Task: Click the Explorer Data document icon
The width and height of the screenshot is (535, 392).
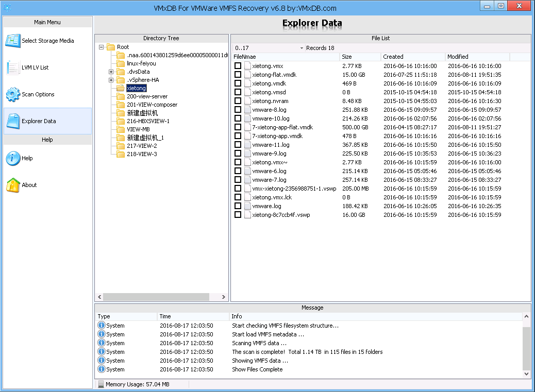Action: 13,121
